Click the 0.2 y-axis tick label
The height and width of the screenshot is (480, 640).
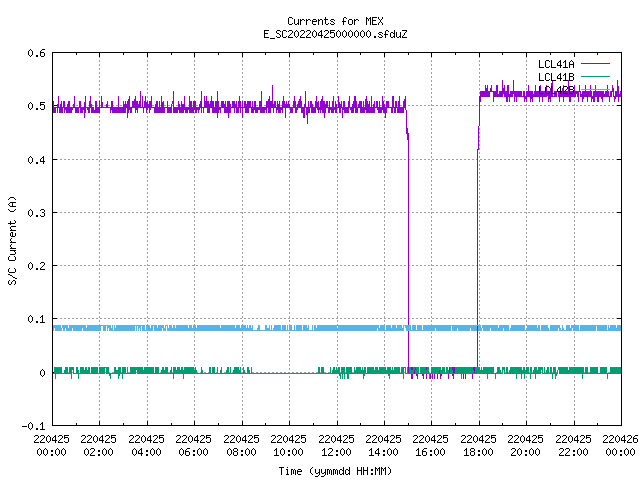(x=36, y=266)
